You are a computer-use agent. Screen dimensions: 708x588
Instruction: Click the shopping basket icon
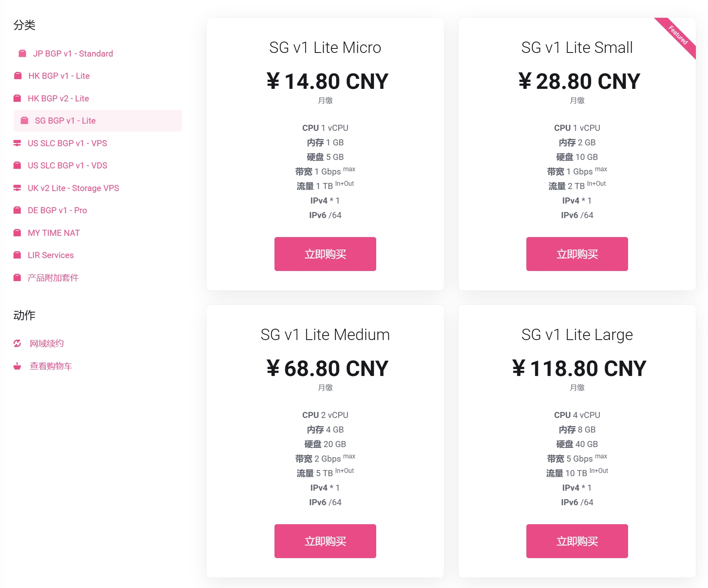pyautogui.click(x=17, y=366)
